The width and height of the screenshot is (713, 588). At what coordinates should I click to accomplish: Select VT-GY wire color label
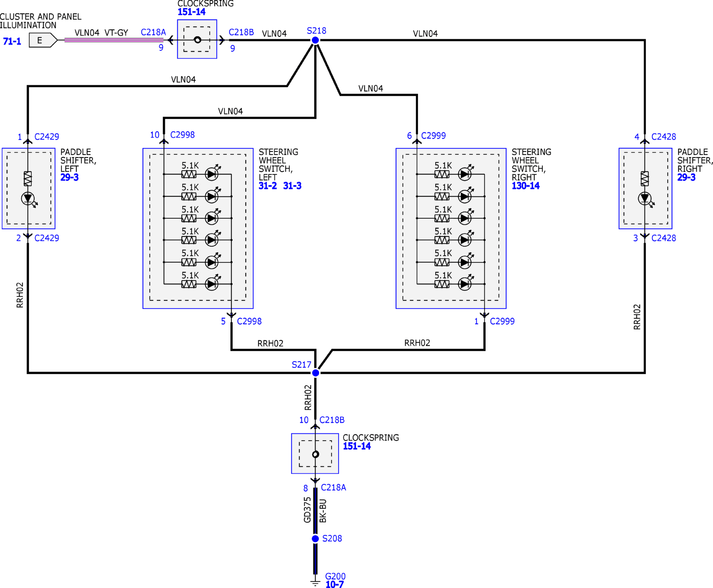(116, 33)
